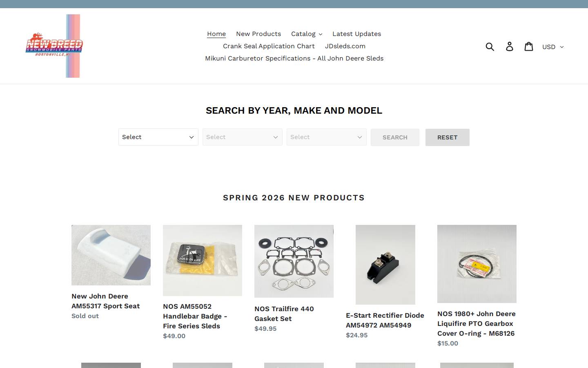Open New John Deere AM55317 Sport Seat title
This screenshot has height=368, width=588.
click(x=106, y=301)
